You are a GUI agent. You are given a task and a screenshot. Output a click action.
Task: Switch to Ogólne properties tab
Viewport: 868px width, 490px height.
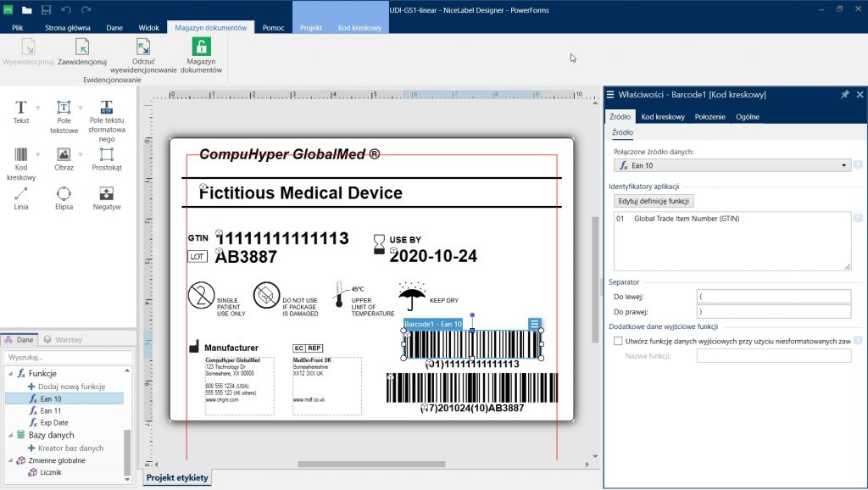point(748,117)
